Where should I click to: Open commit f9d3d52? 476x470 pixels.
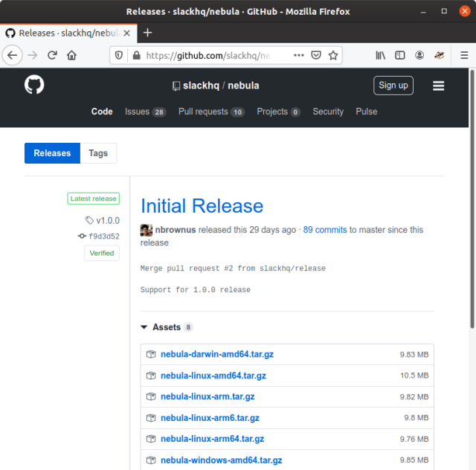104,236
